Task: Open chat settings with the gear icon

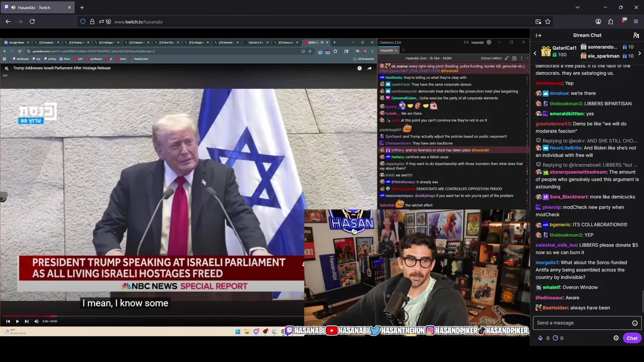Action: pyautogui.click(x=616, y=338)
